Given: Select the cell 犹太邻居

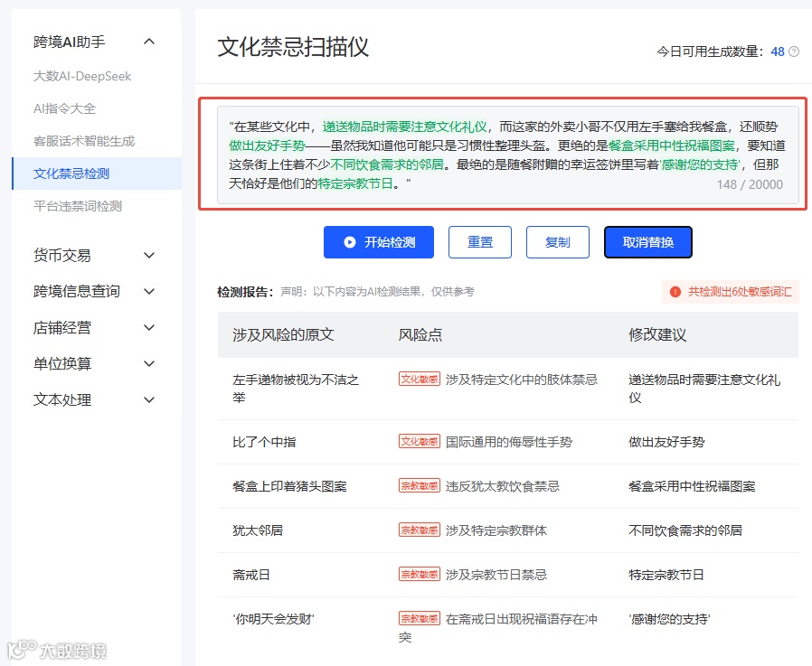Looking at the screenshot, I should (x=258, y=530).
